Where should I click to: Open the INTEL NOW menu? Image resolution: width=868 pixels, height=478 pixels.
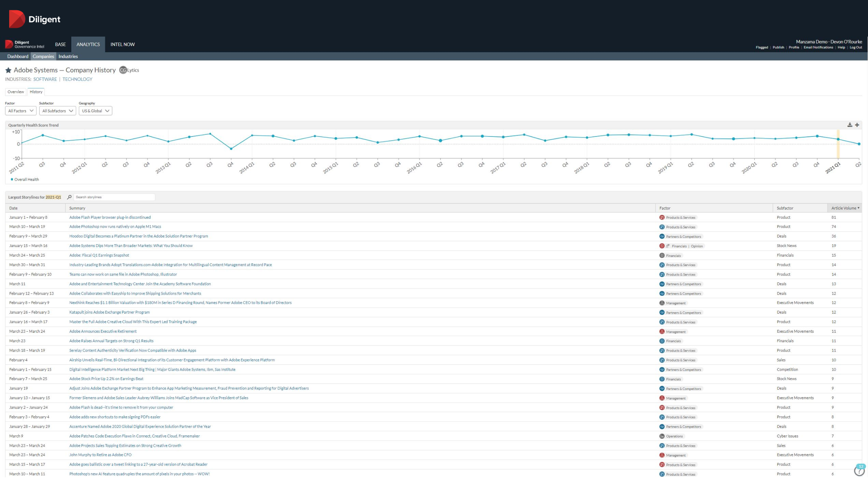(122, 44)
